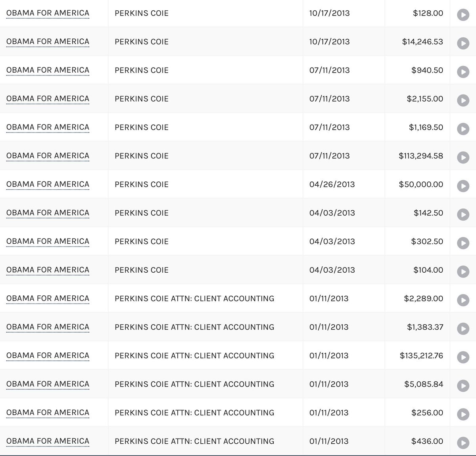Select the $2,155.00 amount cell

point(417,99)
